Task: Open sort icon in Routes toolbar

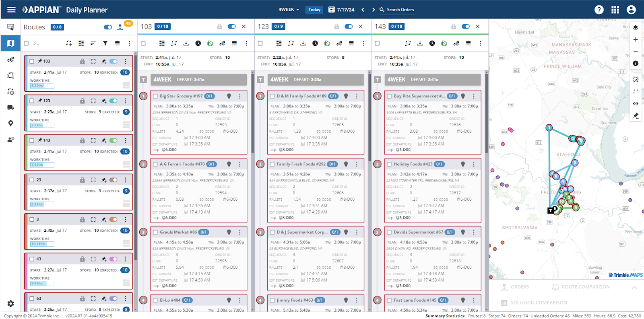Action: point(93,43)
